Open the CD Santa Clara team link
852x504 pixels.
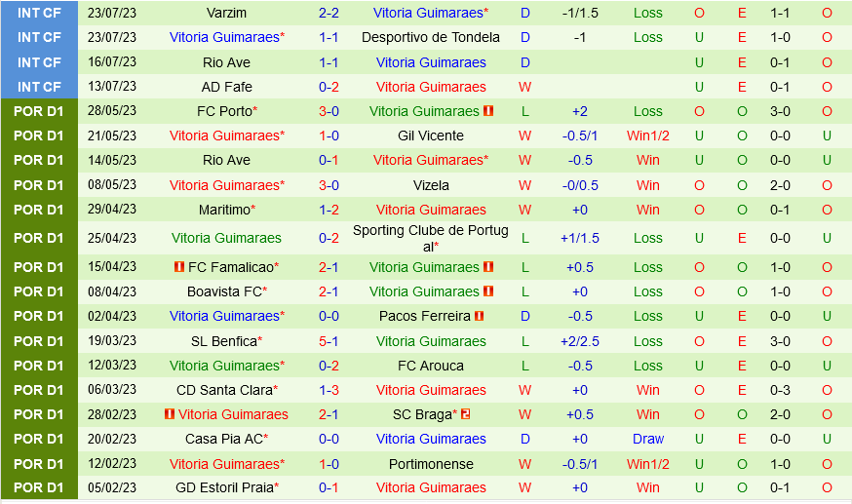click(x=223, y=390)
